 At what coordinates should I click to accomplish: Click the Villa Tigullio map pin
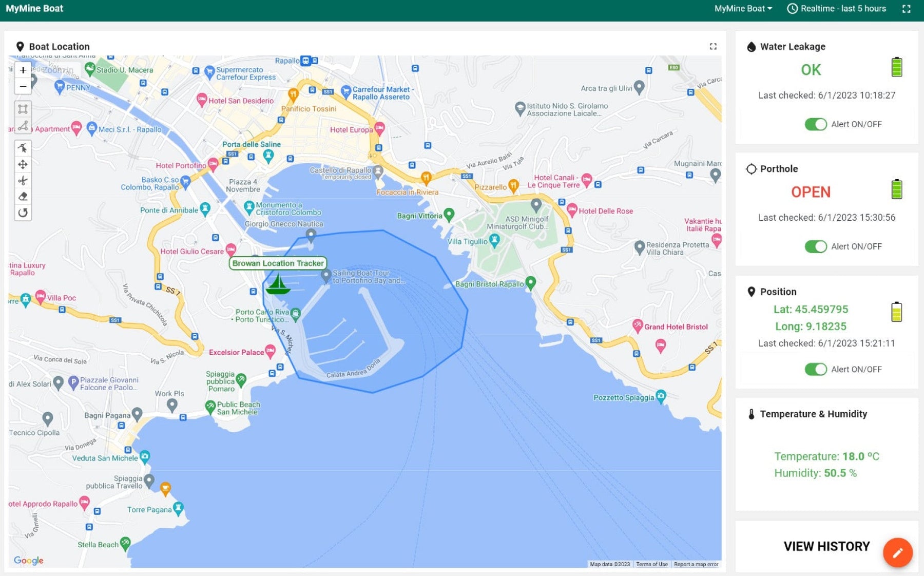click(x=494, y=240)
